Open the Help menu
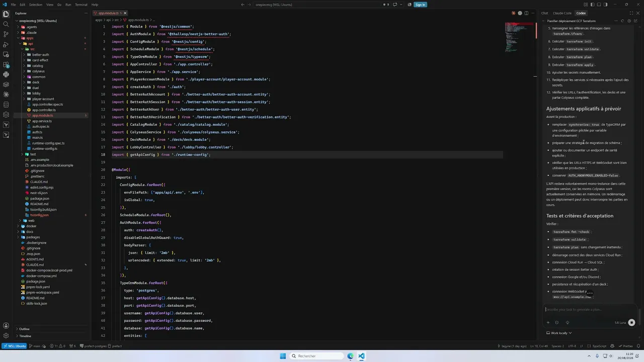 [95, 5]
